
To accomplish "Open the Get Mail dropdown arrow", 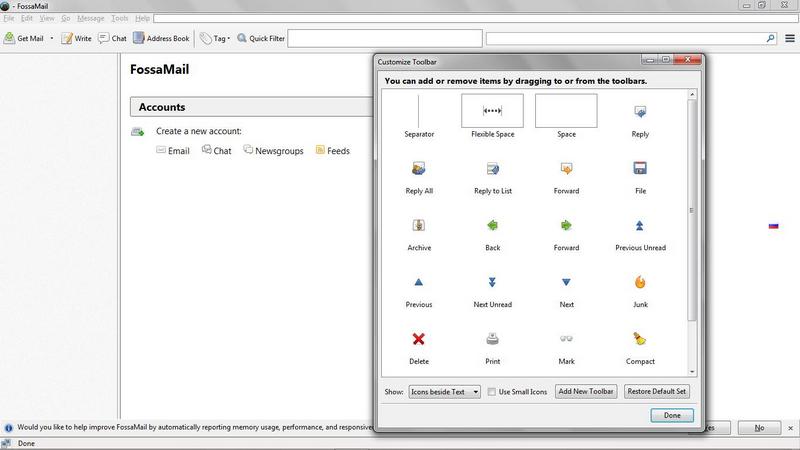I will (52, 38).
